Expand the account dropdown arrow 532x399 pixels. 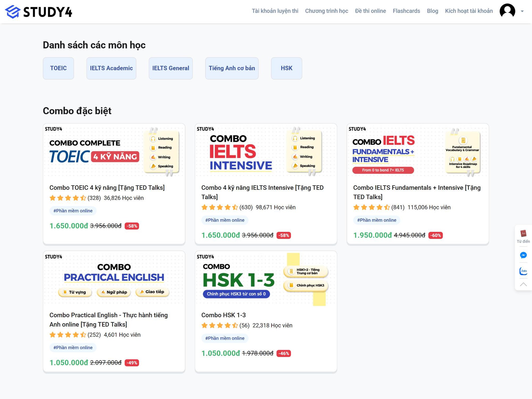(522, 11)
